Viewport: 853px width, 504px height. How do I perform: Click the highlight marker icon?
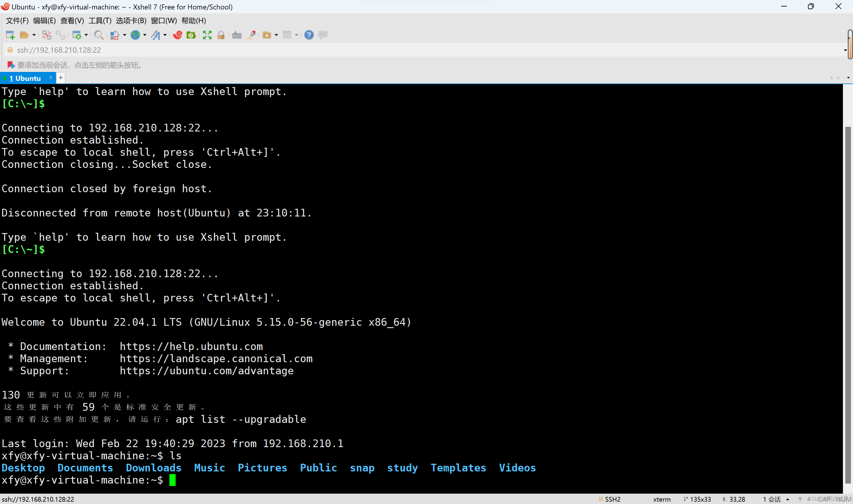coord(251,35)
